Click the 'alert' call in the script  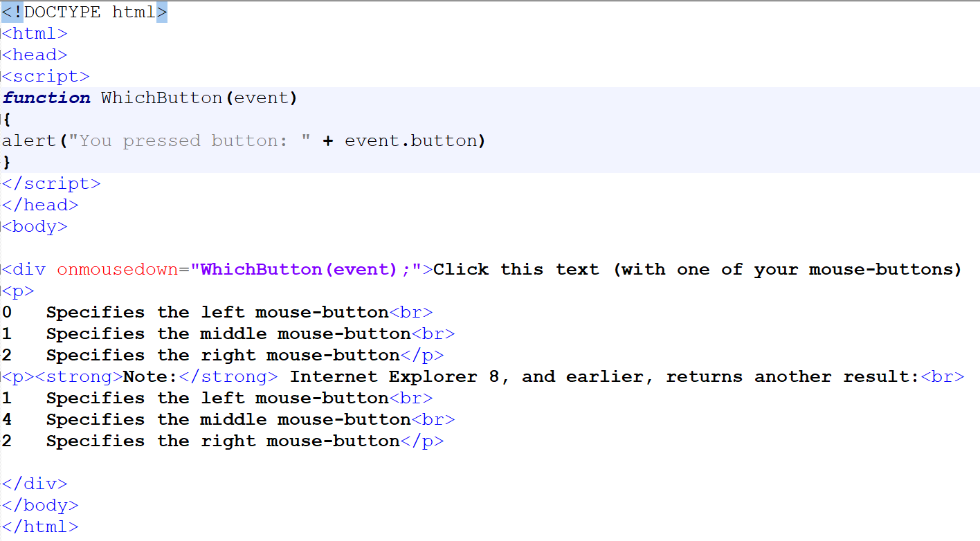[x=29, y=141]
